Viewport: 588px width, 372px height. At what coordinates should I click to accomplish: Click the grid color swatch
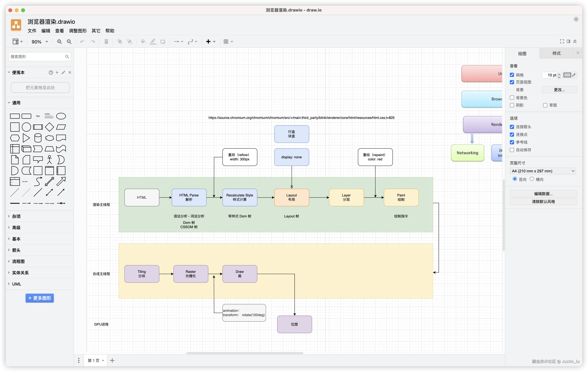pos(567,75)
